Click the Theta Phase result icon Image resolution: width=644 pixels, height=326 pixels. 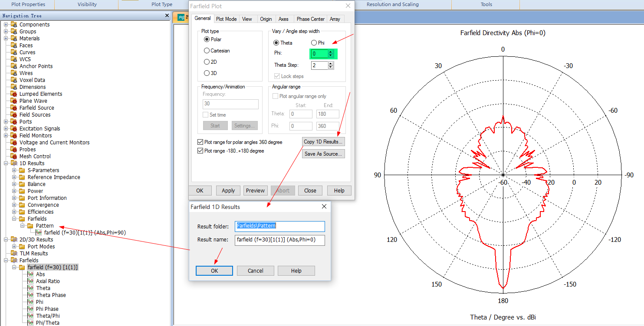tap(30, 295)
